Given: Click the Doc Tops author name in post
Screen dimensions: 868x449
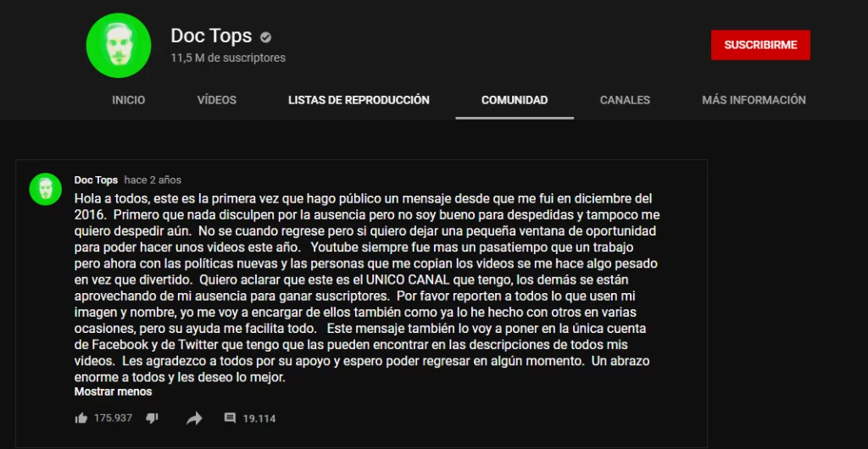Looking at the screenshot, I should (96, 180).
